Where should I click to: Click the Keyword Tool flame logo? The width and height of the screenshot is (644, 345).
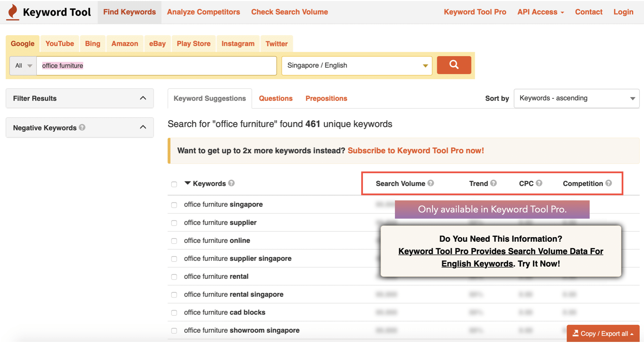click(x=13, y=12)
